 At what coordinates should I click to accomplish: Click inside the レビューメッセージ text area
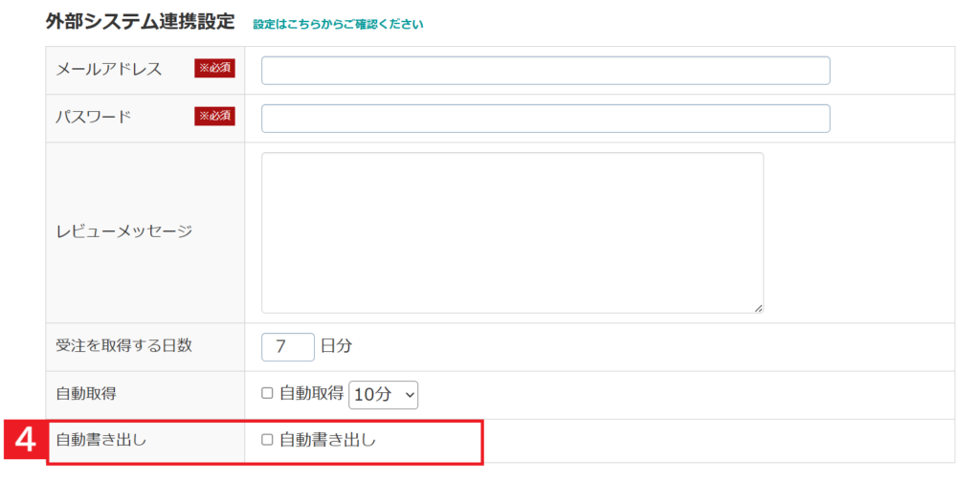click(x=512, y=232)
